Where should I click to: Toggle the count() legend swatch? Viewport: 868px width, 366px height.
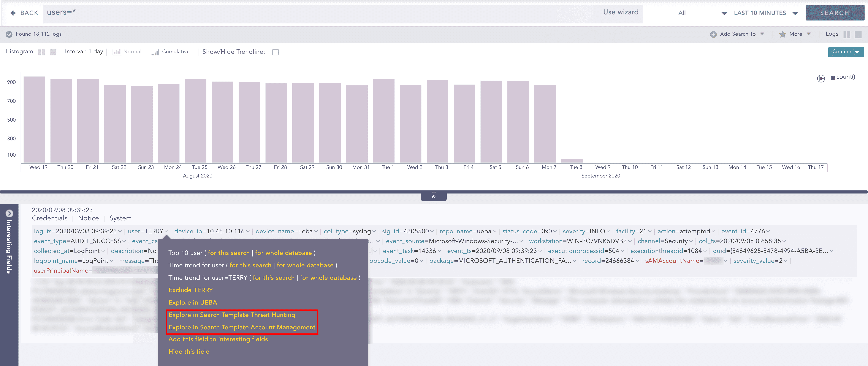(x=833, y=77)
